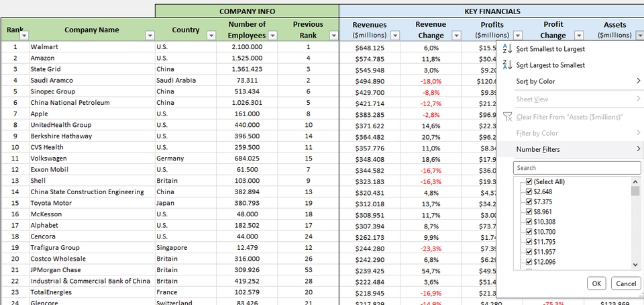Screen dimensions: 644x305
Task: Select the State Grid cell
Action: click(92, 69)
